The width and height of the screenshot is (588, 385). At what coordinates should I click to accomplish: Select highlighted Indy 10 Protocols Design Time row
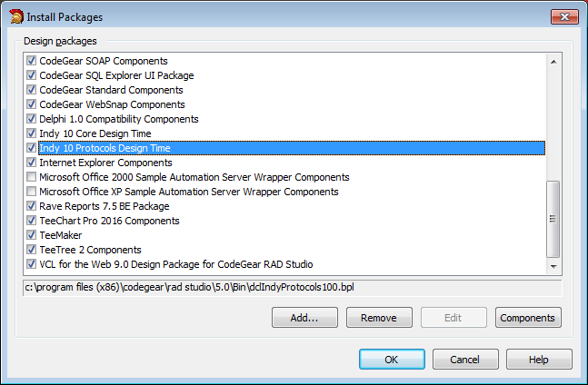tap(292, 148)
